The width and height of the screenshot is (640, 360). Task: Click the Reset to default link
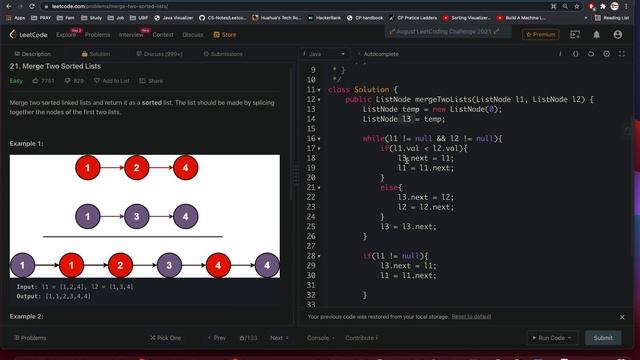[x=471, y=317]
